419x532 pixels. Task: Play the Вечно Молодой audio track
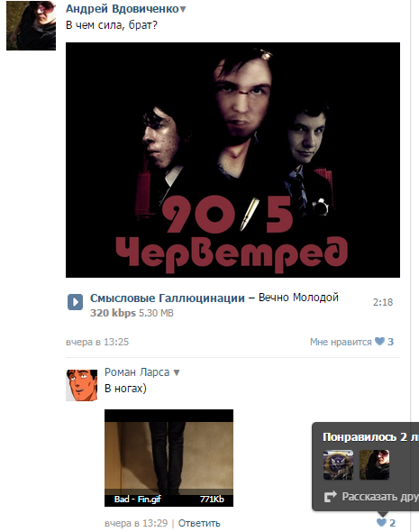pos(76,302)
